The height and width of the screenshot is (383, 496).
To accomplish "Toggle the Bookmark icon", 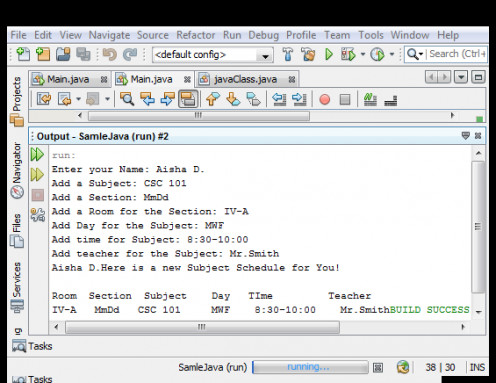I will [x=253, y=99].
